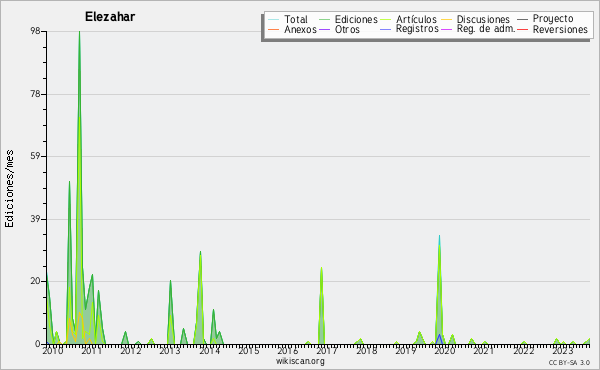
Task: Click the x-axis year 2010
Action: click(52, 350)
